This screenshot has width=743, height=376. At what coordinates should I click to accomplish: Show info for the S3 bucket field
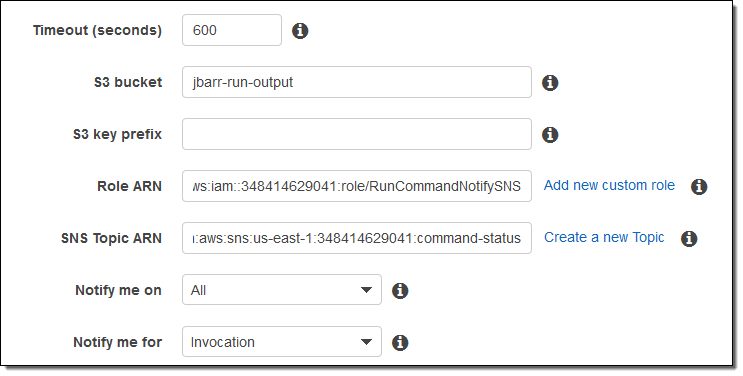pyautogui.click(x=550, y=83)
